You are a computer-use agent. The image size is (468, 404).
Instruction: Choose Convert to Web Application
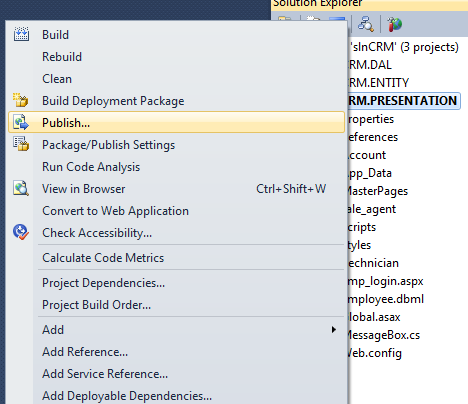[115, 211]
